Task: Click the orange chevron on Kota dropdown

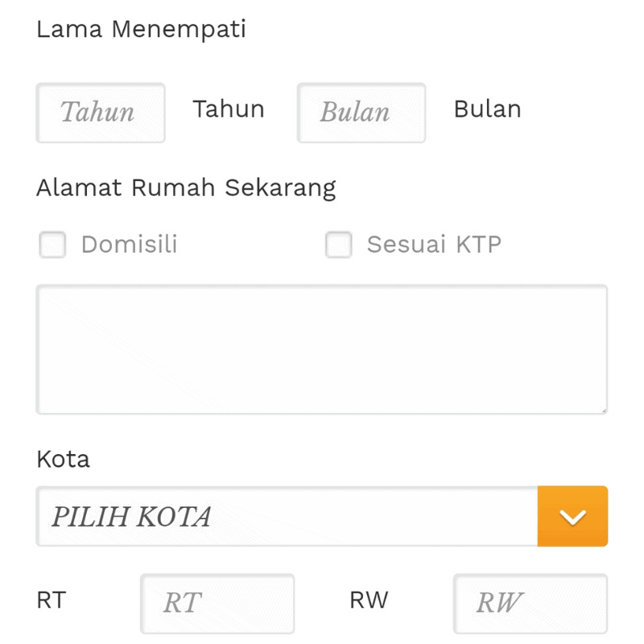Action: click(x=572, y=516)
